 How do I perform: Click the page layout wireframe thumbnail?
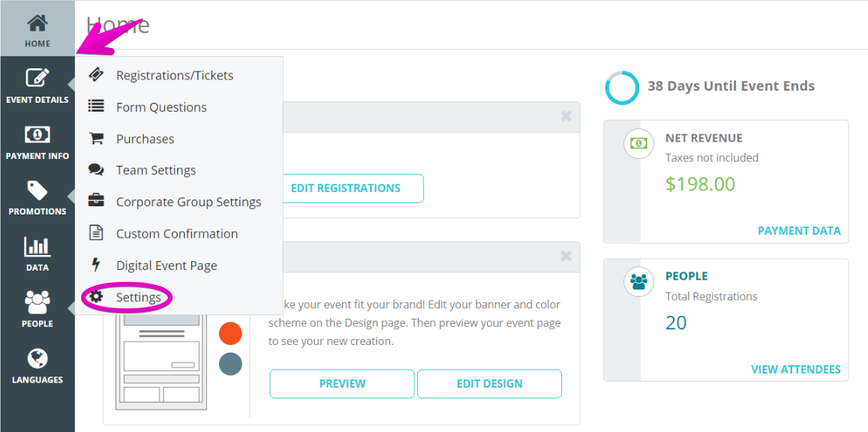(161, 361)
